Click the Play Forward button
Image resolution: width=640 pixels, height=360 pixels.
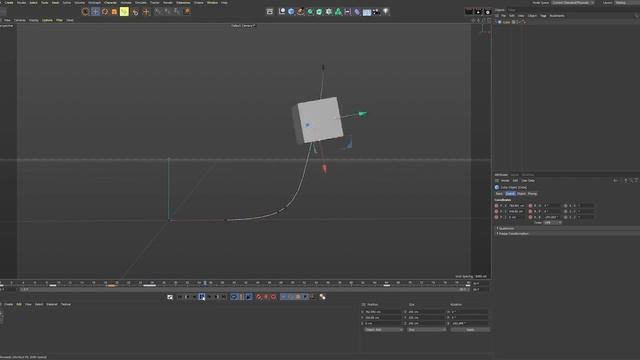point(202,297)
